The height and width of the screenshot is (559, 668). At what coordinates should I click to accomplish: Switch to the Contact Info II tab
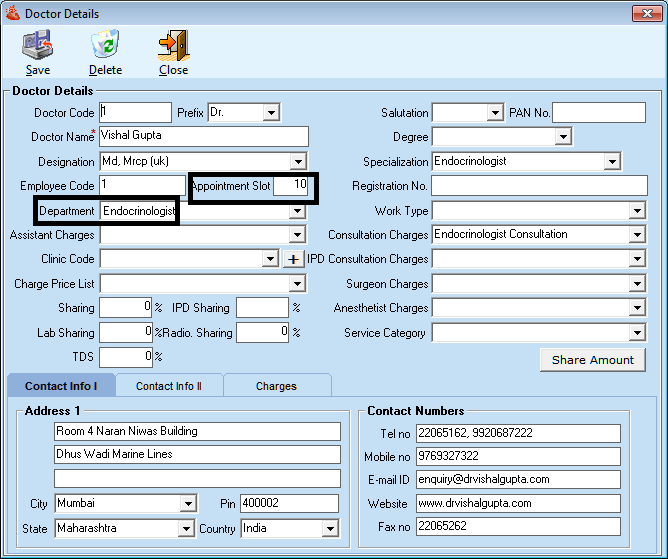(x=168, y=386)
